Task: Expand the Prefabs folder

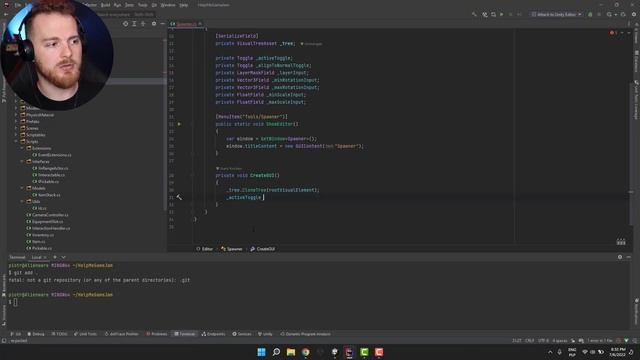Action: 16,122
